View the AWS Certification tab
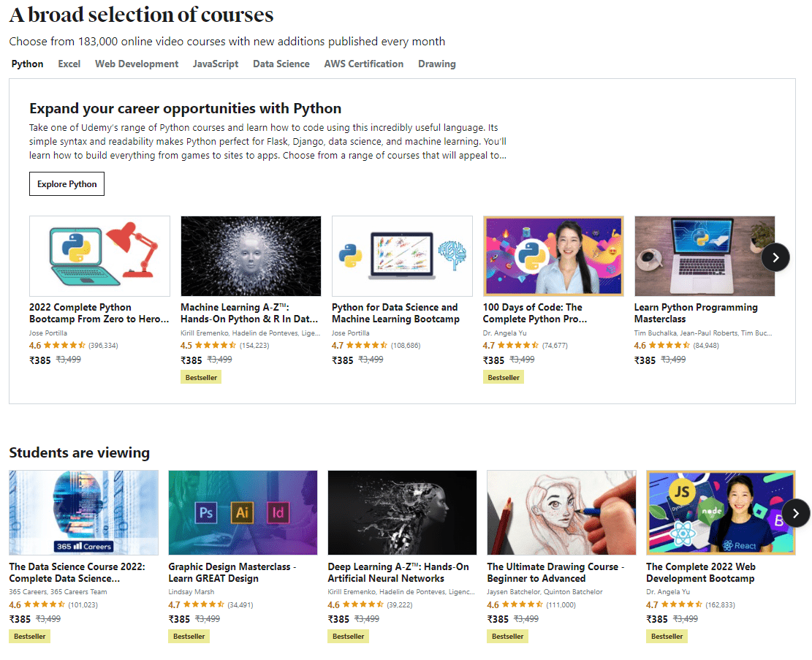 click(x=363, y=64)
